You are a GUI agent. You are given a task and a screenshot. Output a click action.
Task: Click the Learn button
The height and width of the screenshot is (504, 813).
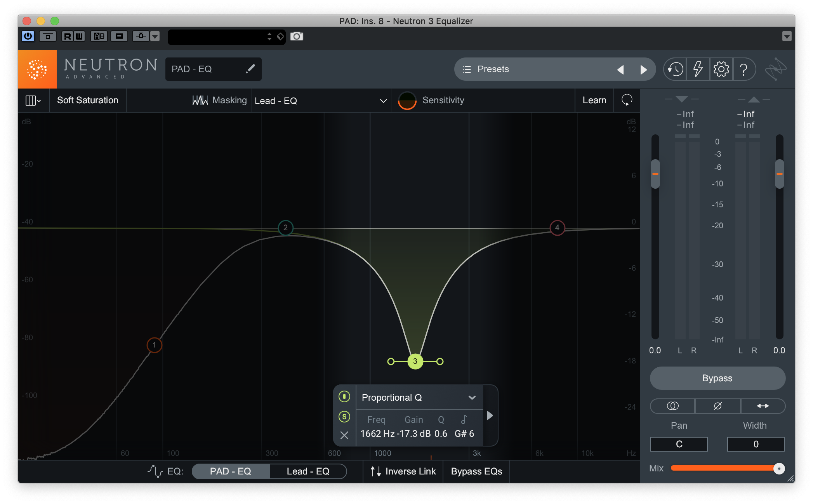pos(594,100)
